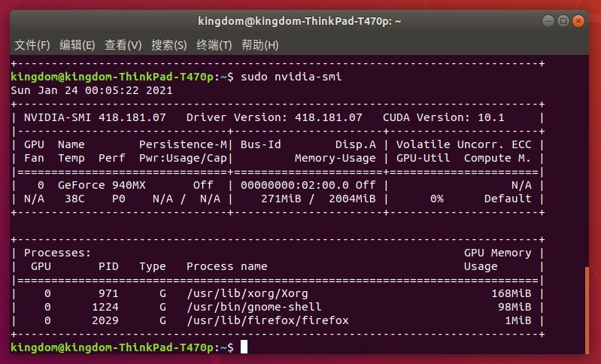Viewport: 601px width, 364px height.
Task: Click the 1MiB memory usage value
Action: pos(518,320)
